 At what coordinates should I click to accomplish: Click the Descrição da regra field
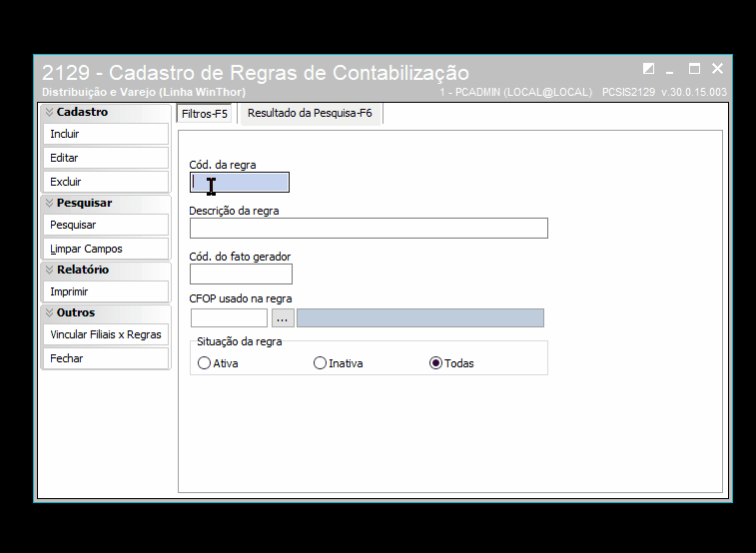point(369,228)
